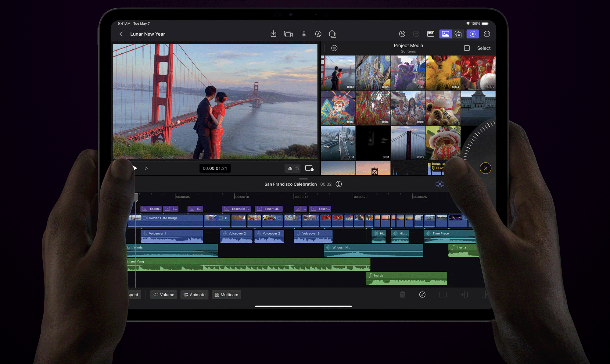Open the Animate tab
Screen dimensions: 610x364
[x=195, y=294]
